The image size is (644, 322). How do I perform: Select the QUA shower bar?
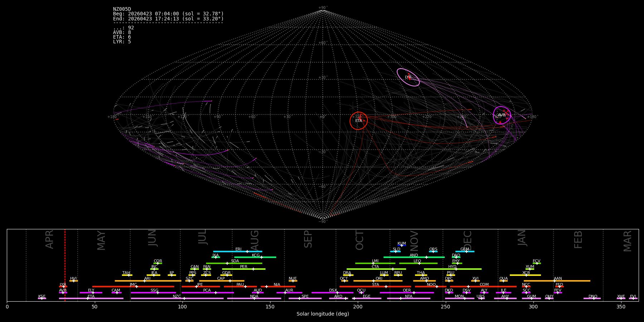coord(503,281)
